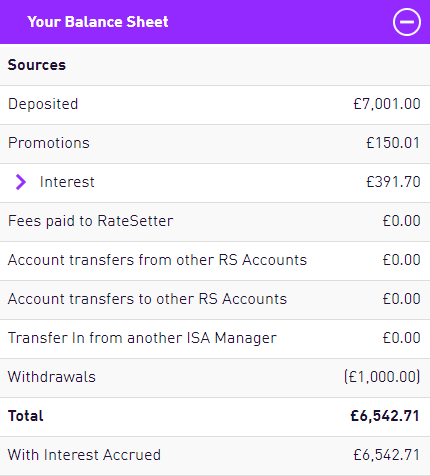Click the With Interest Accrued £6,542.71 value

387,455
